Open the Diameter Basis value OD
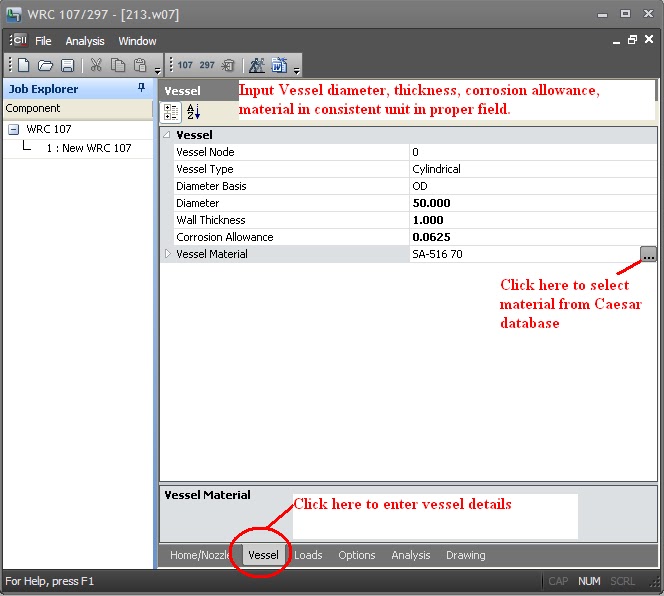 coord(533,186)
